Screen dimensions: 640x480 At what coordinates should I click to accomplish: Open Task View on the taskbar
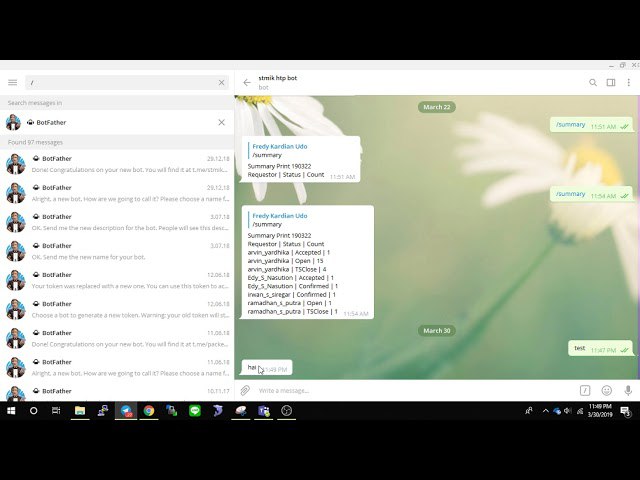pyautogui.click(x=56, y=411)
